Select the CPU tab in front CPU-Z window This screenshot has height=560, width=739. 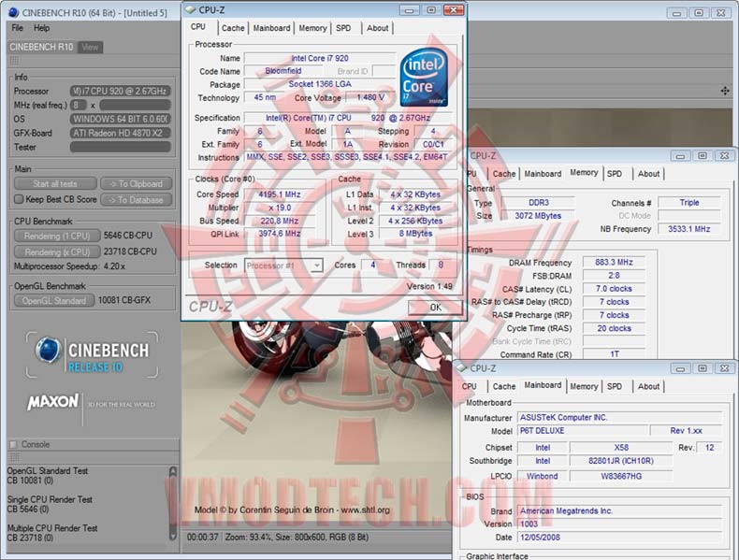point(198,27)
